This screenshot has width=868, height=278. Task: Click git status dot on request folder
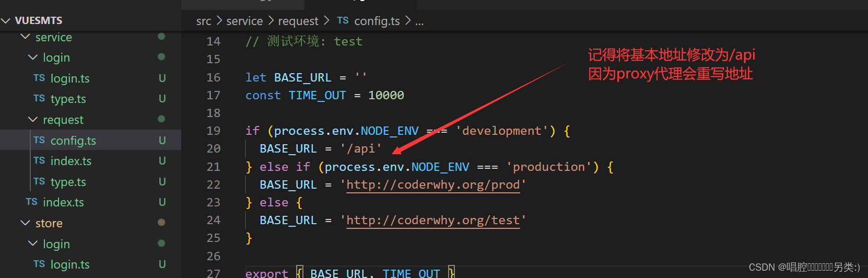pyautogui.click(x=161, y=119)
